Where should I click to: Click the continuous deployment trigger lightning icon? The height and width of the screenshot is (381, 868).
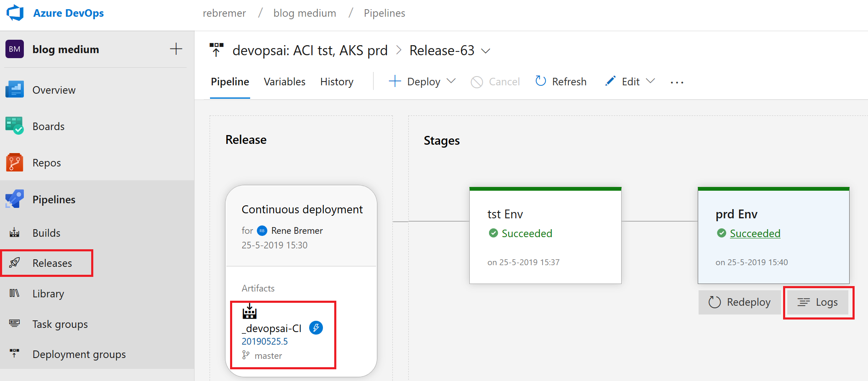316,328
